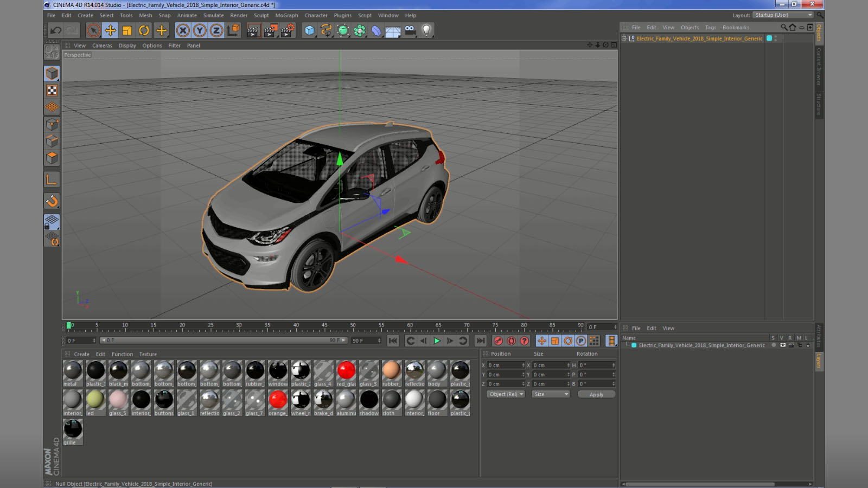Viewport: 868px width, 488px height.
Task: Add a deformer object icon
Action: coord(376,30)
